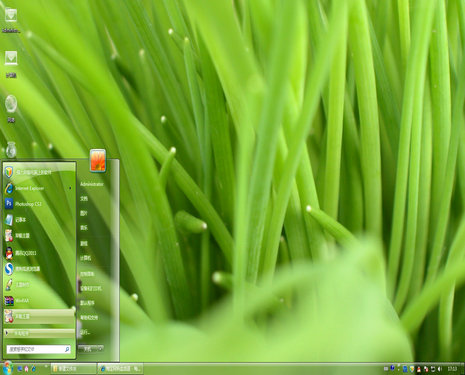Screen dimensions: 465x375
Task: Click the orange flower user picture
Action: pyautogui.click(x=98, y=161)
